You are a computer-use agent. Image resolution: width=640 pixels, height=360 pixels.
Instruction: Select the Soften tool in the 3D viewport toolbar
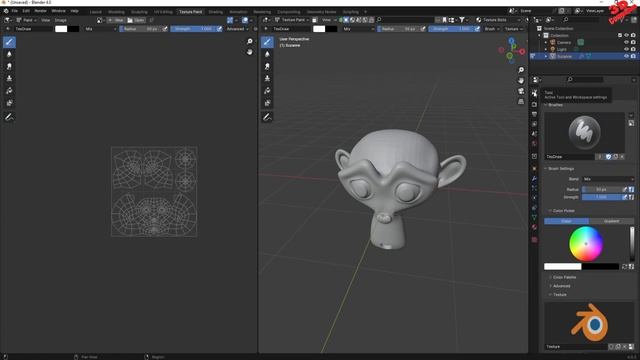click(x=267, y=54)
